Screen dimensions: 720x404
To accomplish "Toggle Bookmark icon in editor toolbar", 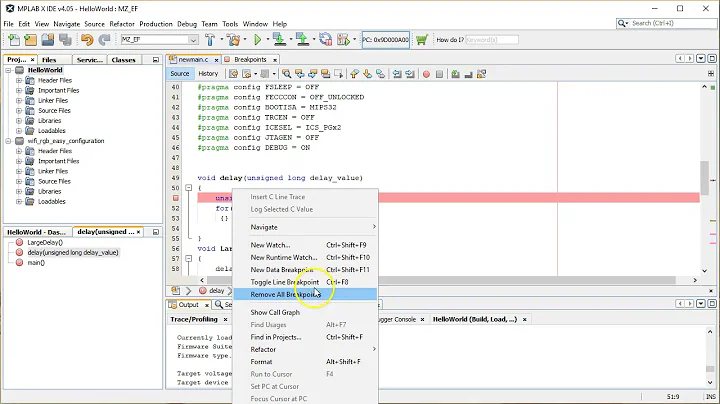I will point(380,74).
